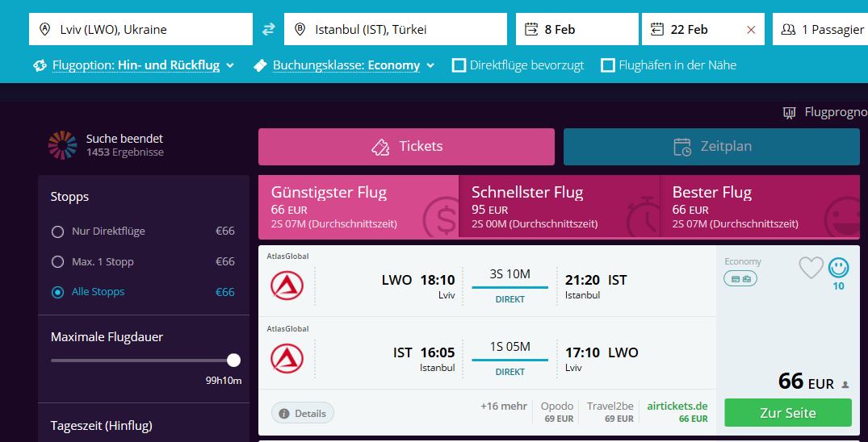The width and height of the screenshot is (868, 442).
Task: Click the Flugprognose chart icon
Action: click(790, 113)
